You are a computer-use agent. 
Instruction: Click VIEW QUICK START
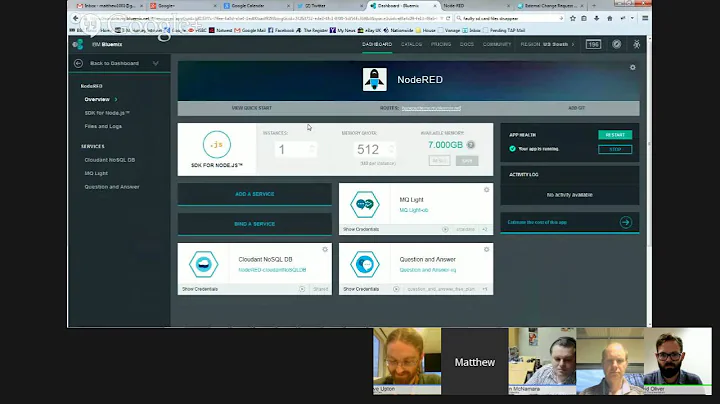tap(252, 108)
